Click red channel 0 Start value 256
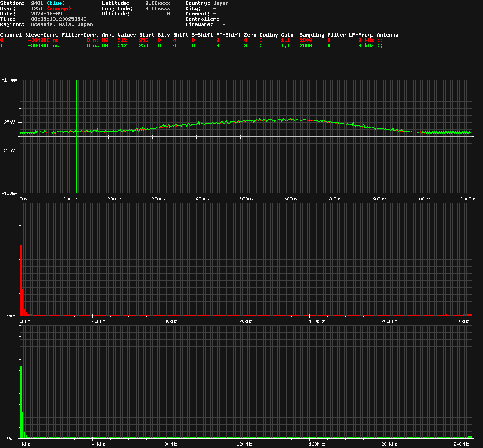Viewport: 483px width, 448px height. [x=143, y=40]
